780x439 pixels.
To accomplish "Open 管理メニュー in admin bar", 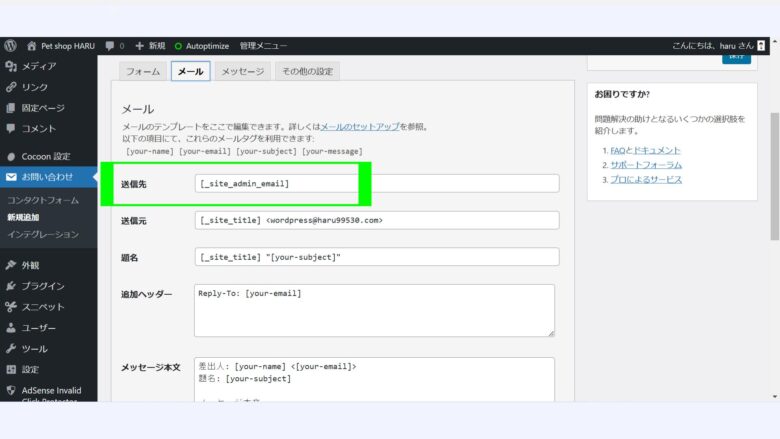I will pyautogui.click(x=263, y=46).
